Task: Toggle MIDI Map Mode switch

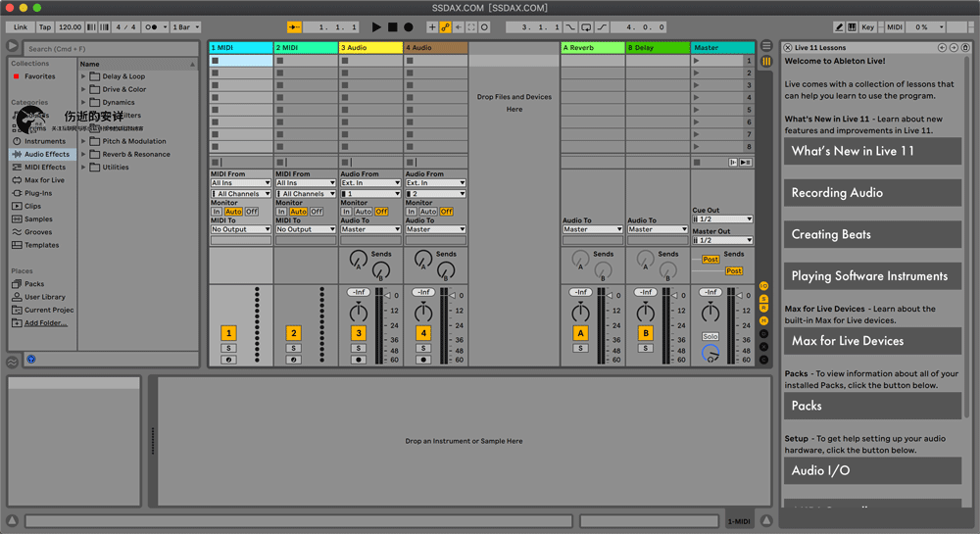Action: pos(895,26)
